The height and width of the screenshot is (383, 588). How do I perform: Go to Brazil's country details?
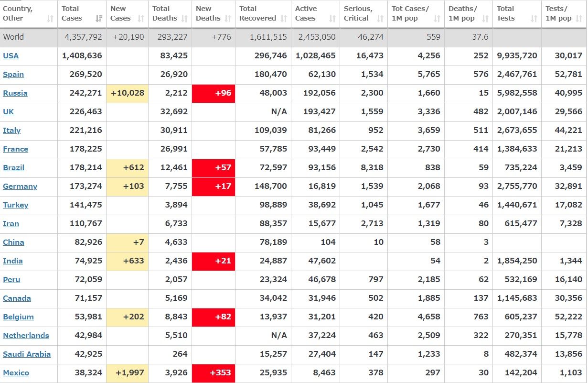point(14,168)
